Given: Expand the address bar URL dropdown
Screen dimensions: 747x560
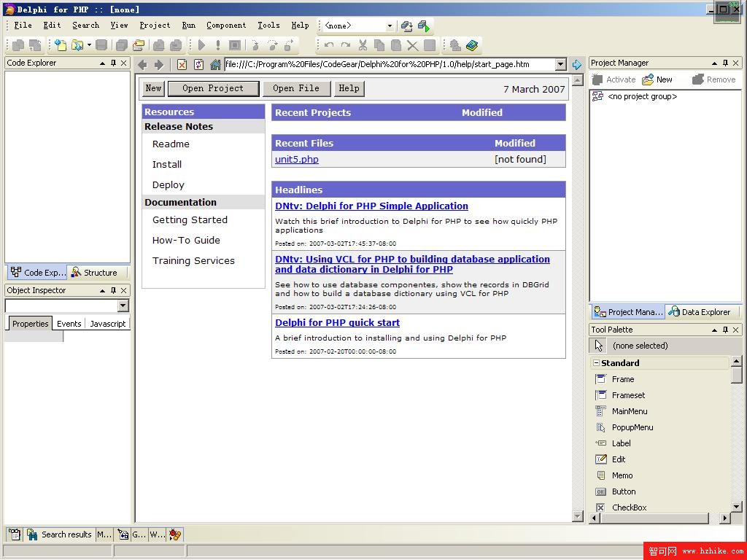Looking at the screenshot, I should tap(561, 64).
